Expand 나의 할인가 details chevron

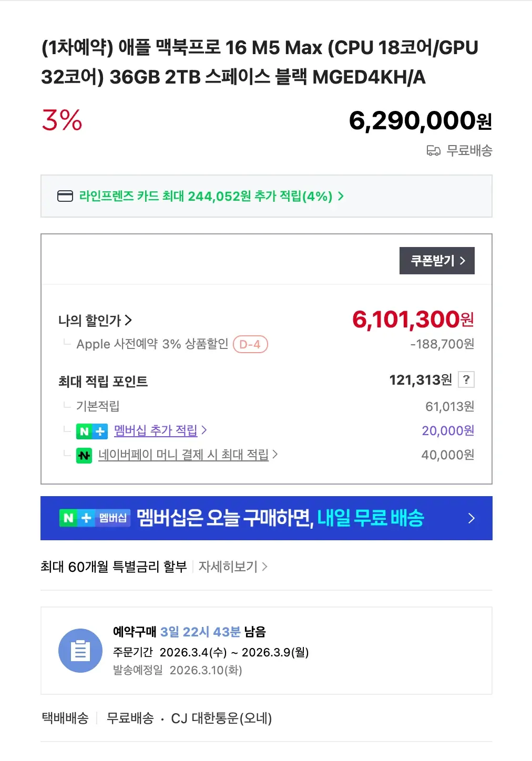(x=129, y=320)
